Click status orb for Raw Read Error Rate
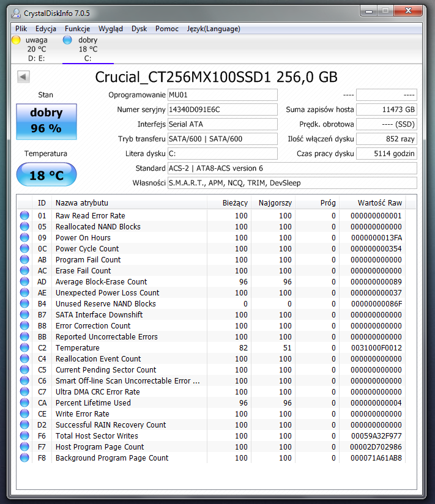Image resolution: width=435 pixels, height=504 pixels. pyautogui.click(x=24, y=215)
